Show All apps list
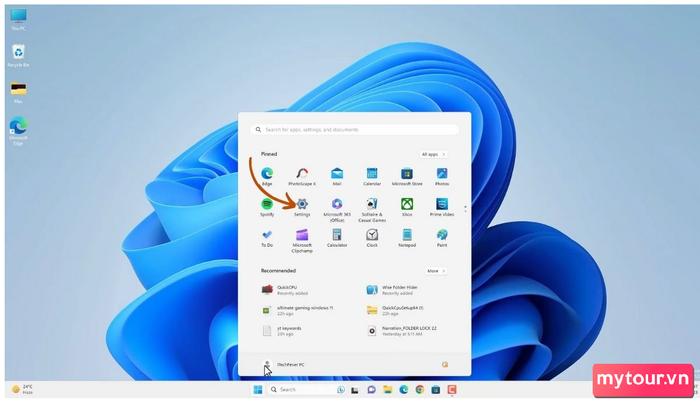 [433, 154]
